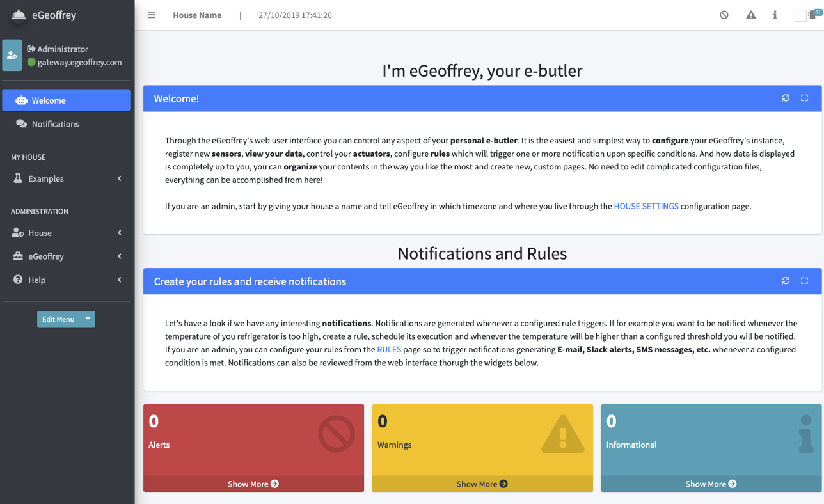824x504 pixels.
Task: Click Show More on the Alerts card
Action: (x=253, y=484)
